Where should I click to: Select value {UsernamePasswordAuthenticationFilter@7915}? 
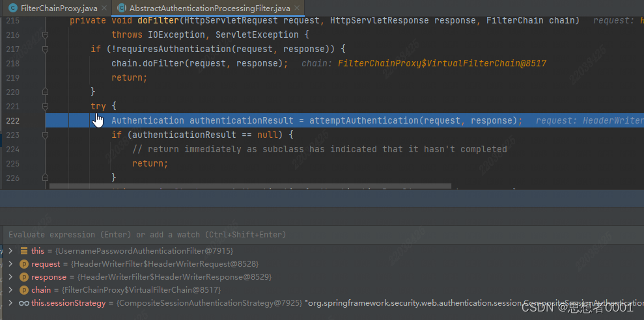click(x=145, y=250)
